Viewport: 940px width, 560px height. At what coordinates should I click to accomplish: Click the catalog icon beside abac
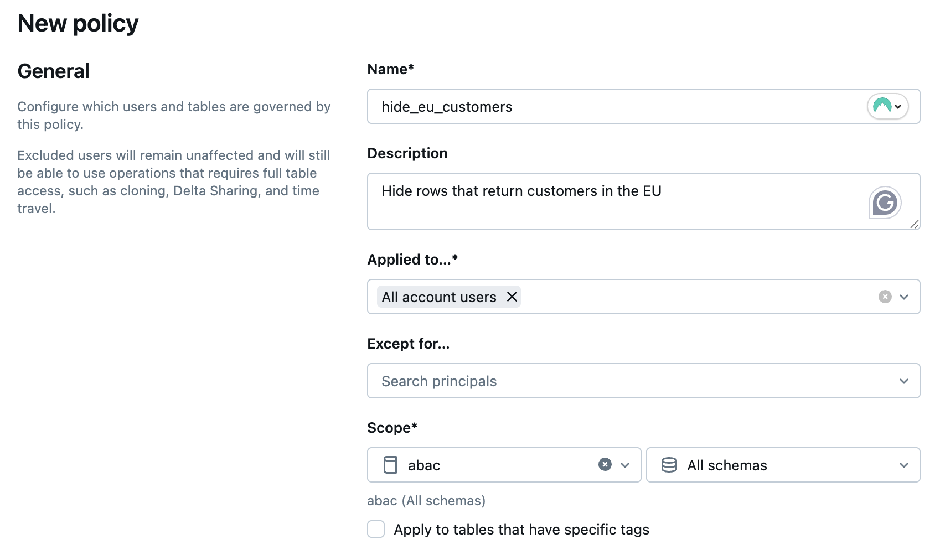(390, 465)
